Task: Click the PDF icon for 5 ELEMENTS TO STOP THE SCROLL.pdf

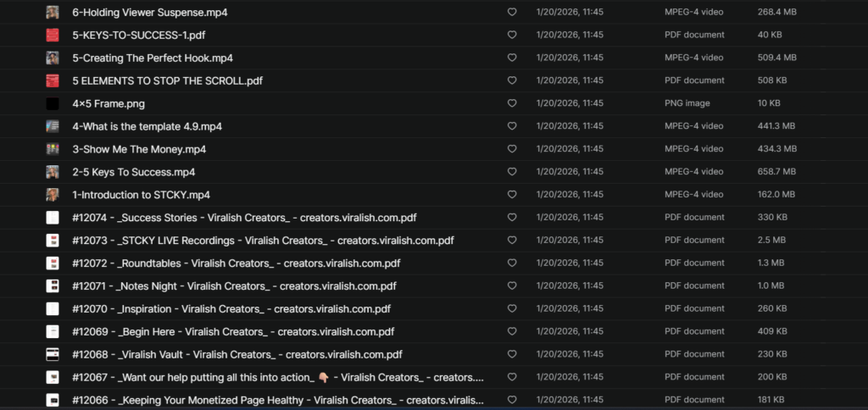Action: [53, 80]
